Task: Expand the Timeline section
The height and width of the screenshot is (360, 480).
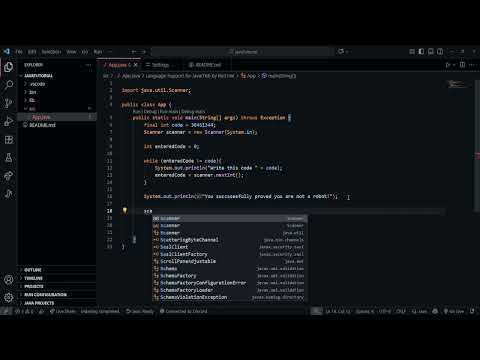Action: click(57, 278)
